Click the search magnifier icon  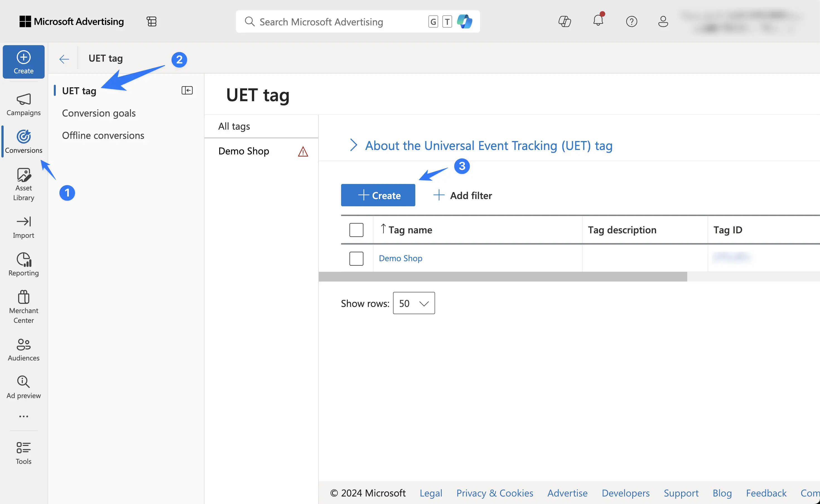(249, 22)
